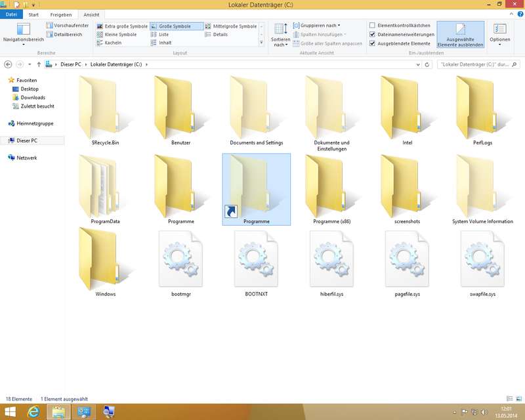Image resolution: width=525 pixels, height=420 pixels.
Task: Open recent locations dropdown beside forward arrow
Action: [30, 64]
